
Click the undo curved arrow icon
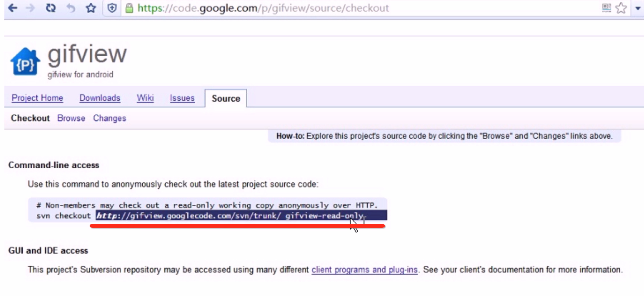[x=71, y=8]
